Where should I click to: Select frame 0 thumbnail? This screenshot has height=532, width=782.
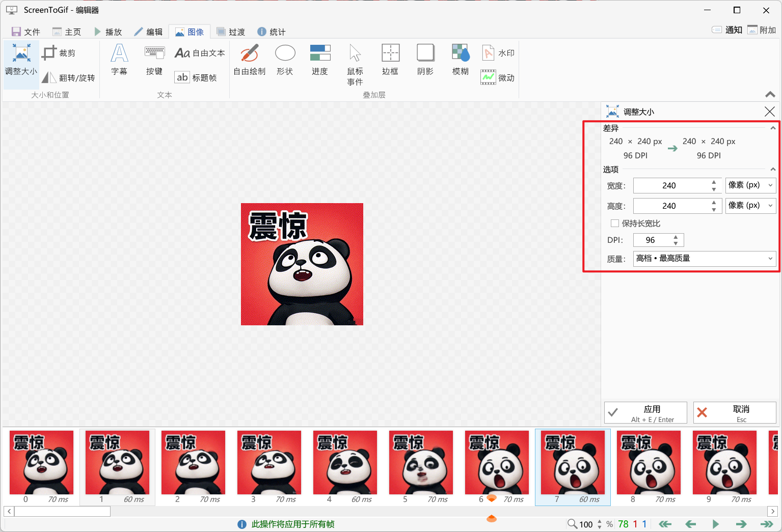coord(41,467)
